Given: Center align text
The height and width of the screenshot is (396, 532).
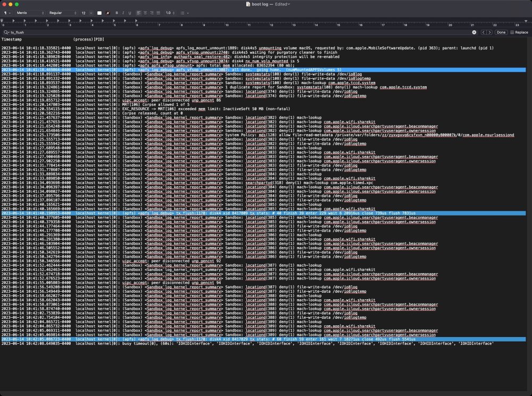Looking at the screenshot, I should pos(145,13).
